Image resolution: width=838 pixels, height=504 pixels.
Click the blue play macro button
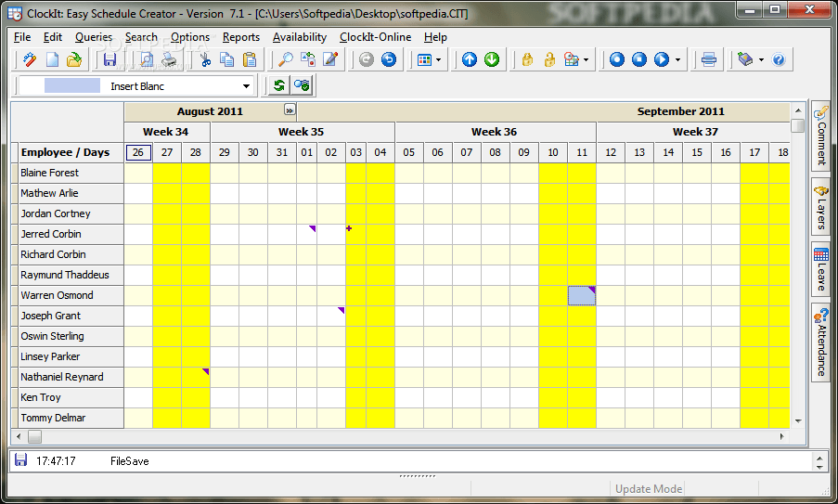click(x=662, y=59)
